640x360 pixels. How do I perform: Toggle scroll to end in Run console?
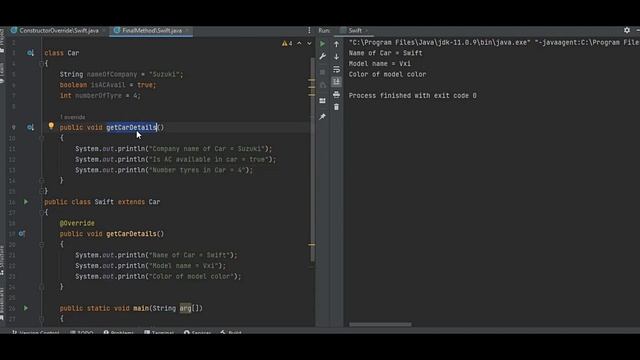336,82
